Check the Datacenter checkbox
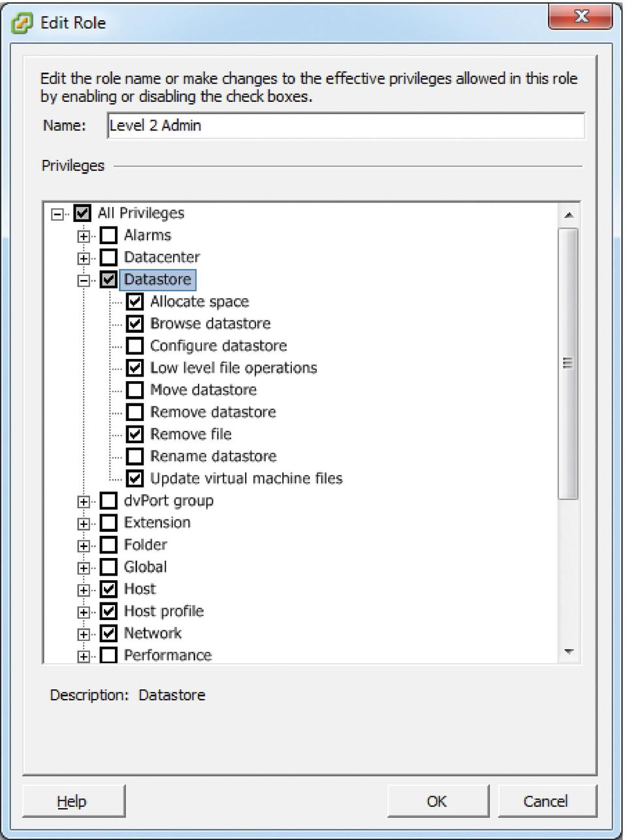Viewport: 627px width, 840px height. point(108,257)
